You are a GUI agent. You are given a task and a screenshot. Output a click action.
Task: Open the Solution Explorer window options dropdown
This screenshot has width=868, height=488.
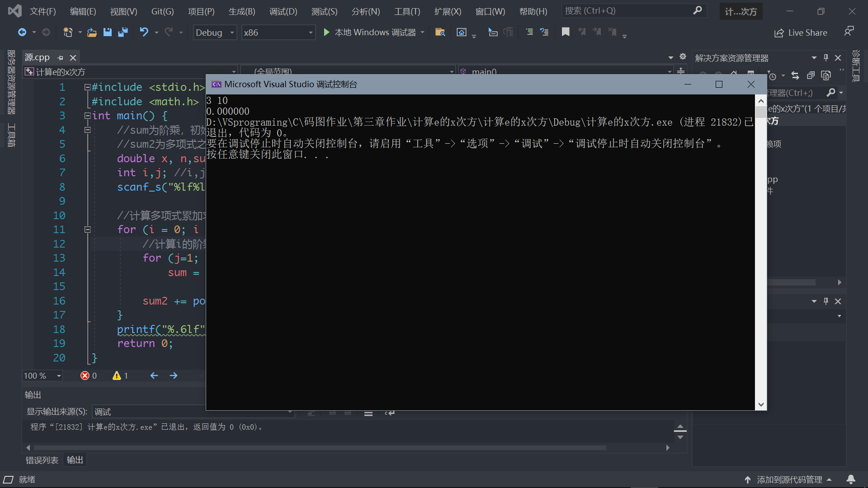point(814,58)
